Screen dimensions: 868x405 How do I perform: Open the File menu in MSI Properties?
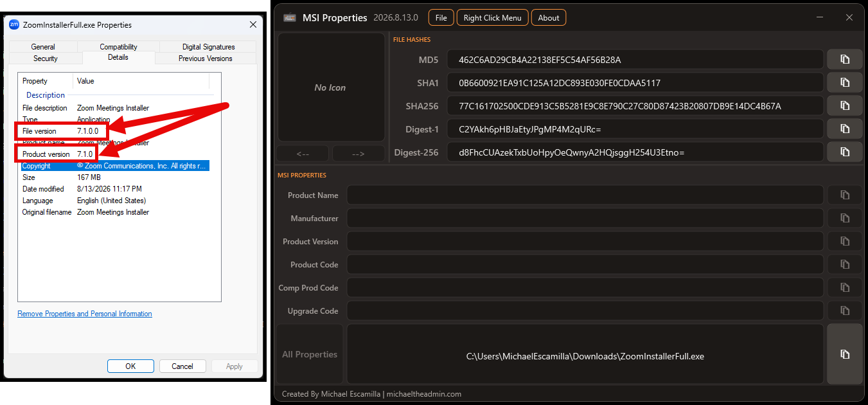(441, 17)
